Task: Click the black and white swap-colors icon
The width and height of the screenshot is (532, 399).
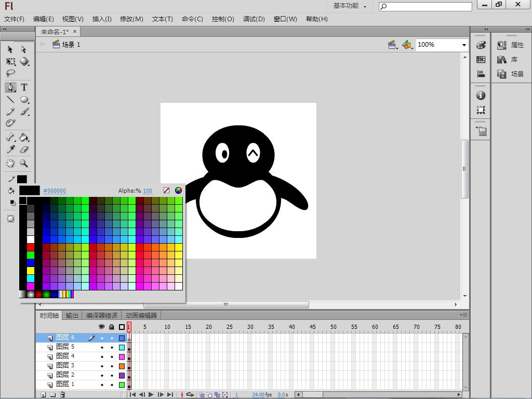Action: 12,203
